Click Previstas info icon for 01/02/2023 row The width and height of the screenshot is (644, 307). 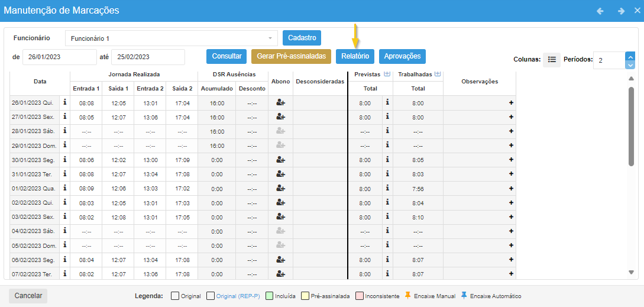click(387, 188)
